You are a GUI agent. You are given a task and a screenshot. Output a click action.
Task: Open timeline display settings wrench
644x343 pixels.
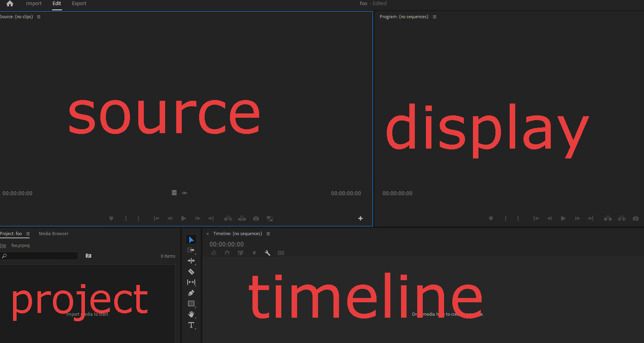[267, 253]
